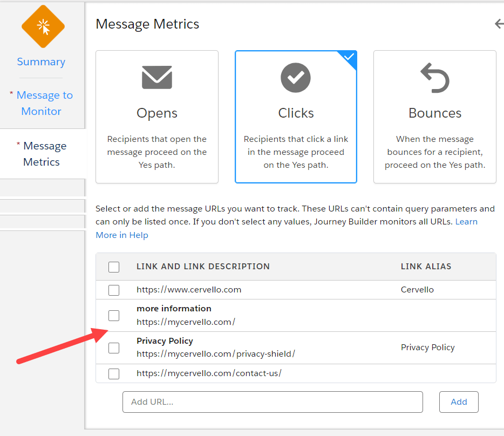Tick the contact-us URL checkbox
The image size is (504, 436).
(x=114, y=374)
